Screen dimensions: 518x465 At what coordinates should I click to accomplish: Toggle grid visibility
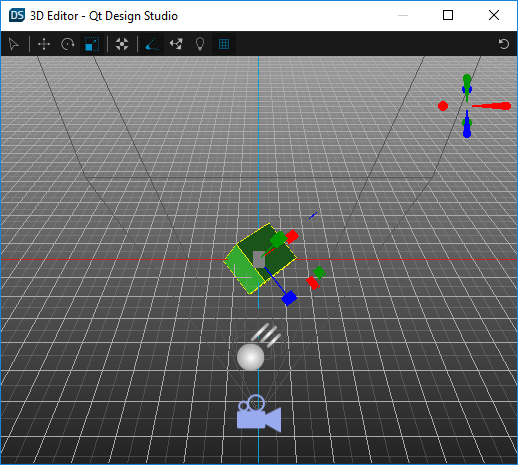tap(224, 44)
